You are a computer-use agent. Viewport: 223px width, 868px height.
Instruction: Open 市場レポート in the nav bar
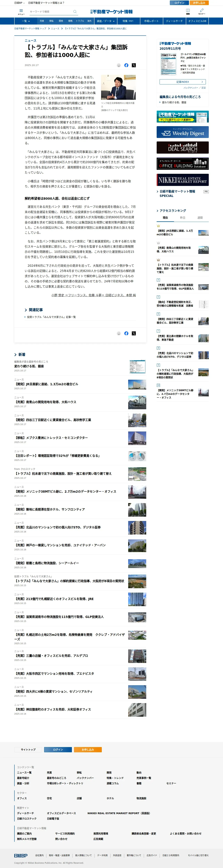click(x=151, y=21)
